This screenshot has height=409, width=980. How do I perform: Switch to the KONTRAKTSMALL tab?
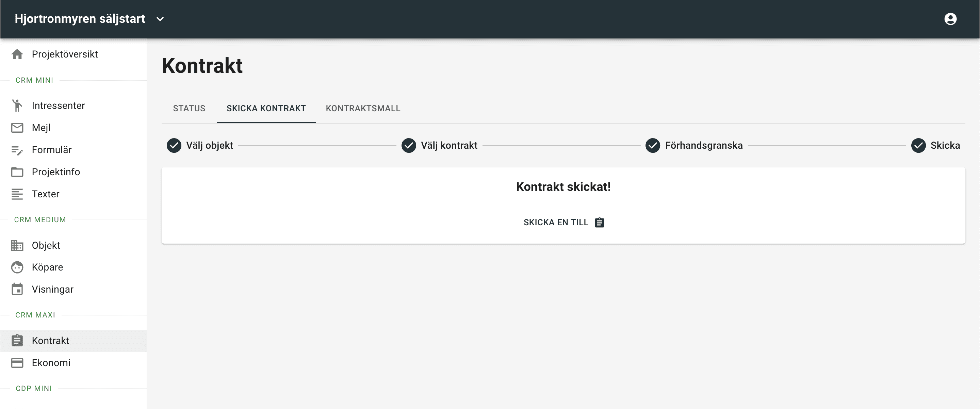pos(363,109)
